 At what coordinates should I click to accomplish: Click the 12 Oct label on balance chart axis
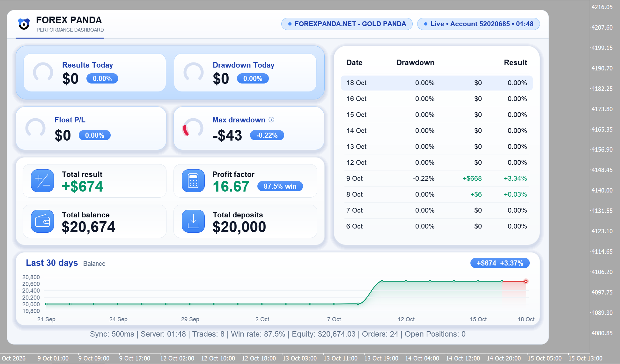(406, 319)
